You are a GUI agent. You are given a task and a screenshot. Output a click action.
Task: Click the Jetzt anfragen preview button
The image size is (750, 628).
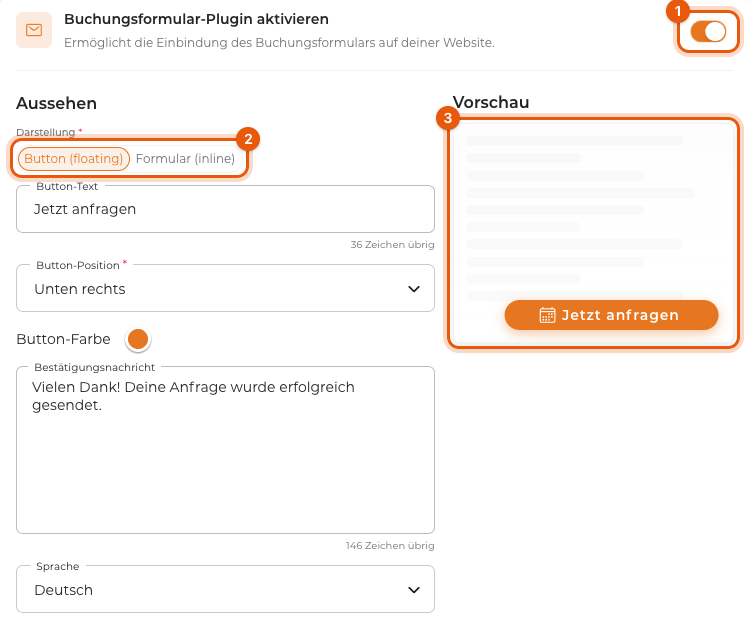[x=611, y=315]
